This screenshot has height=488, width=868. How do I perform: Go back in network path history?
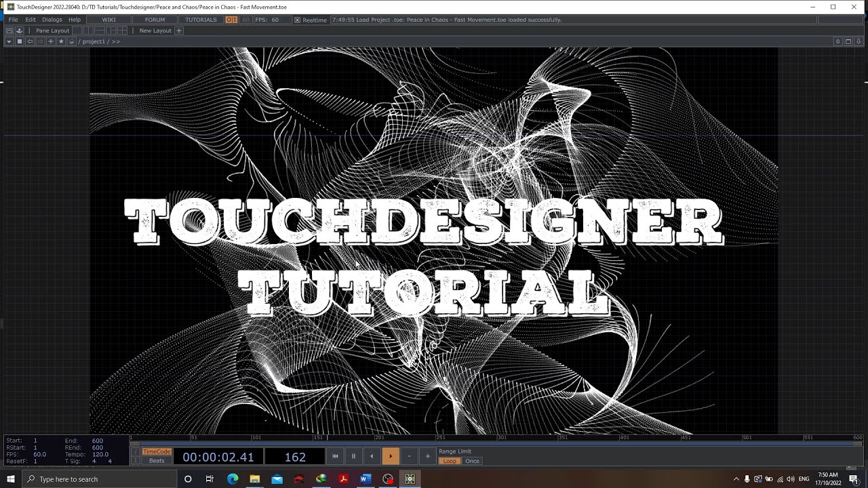(x=30, y=41)
